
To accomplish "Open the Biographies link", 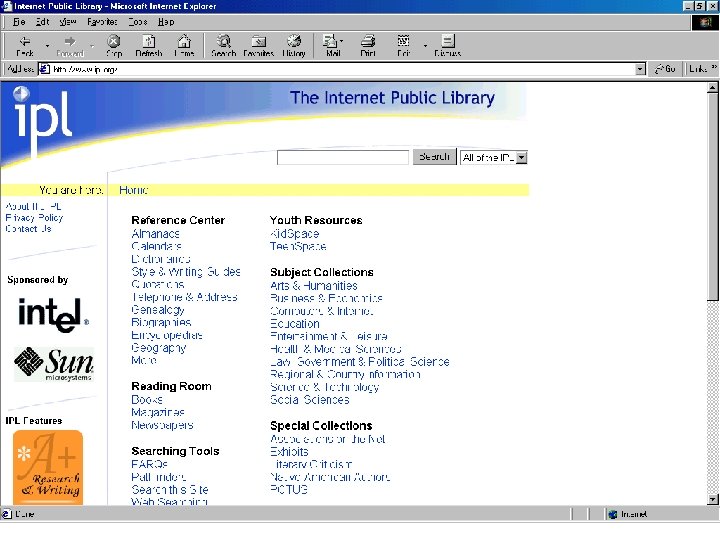I will pyautogui.click(x=161, y=322).
